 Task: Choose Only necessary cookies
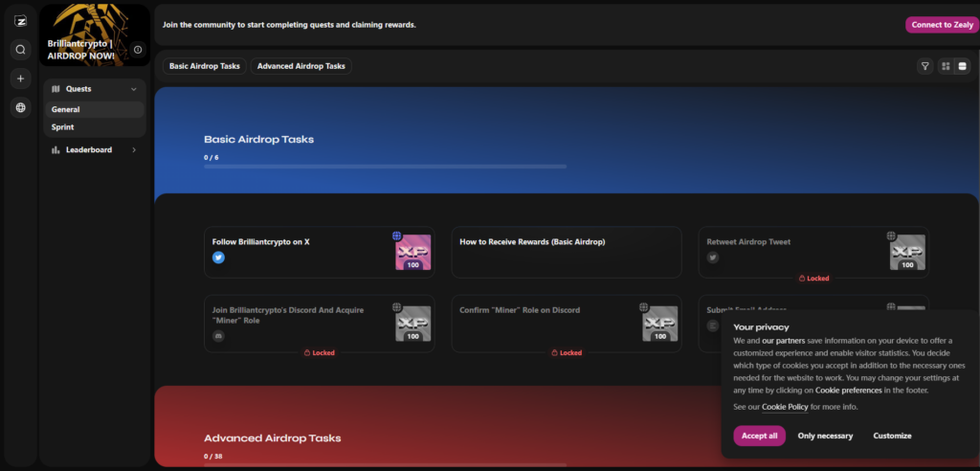click(x=825, y=436)
